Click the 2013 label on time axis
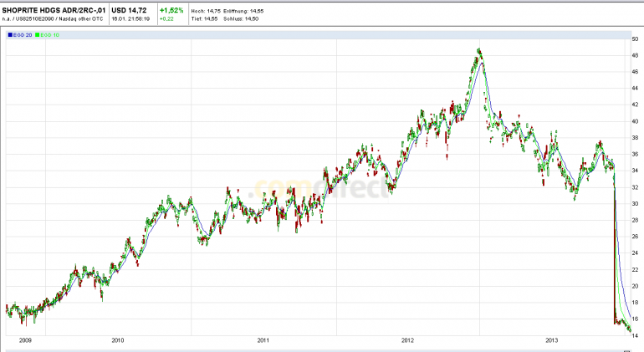The height and width of the screenshot is (352, 644). (x=552, y=340)
